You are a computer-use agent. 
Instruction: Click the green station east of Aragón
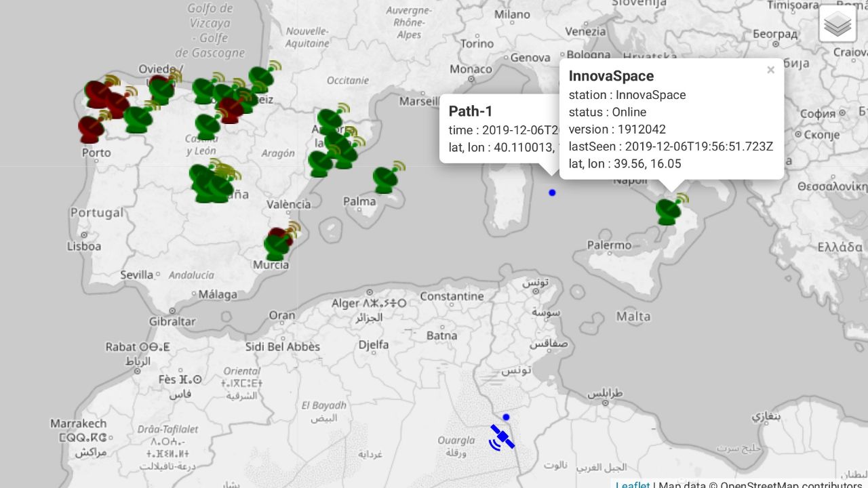pyautogui.click(x=320, y=163)
